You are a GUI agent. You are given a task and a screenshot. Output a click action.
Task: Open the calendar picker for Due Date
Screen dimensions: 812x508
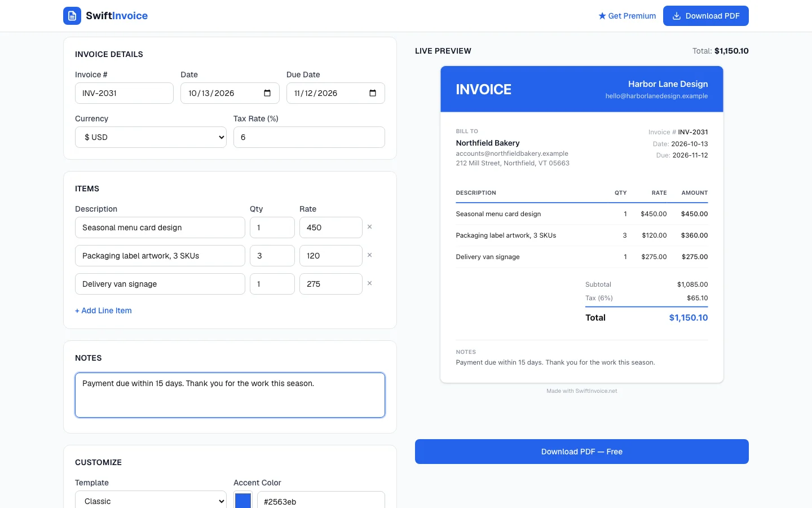click(x=373, y=93)
